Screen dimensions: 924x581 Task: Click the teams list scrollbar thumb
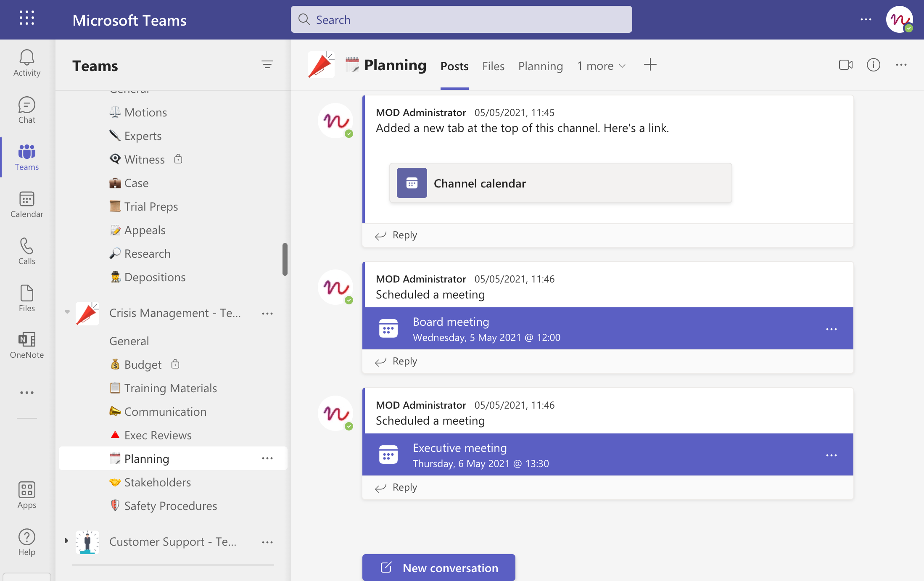click(285, 259)
